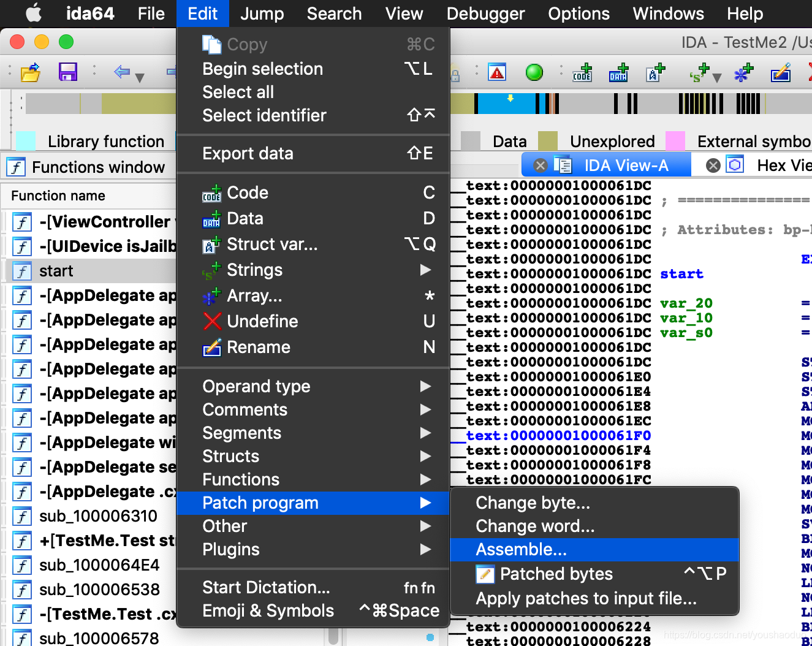This screenshot has width=812, height=646.
Task: Click the toolbar Struct variable icon
Action: [x=656, y=72]
